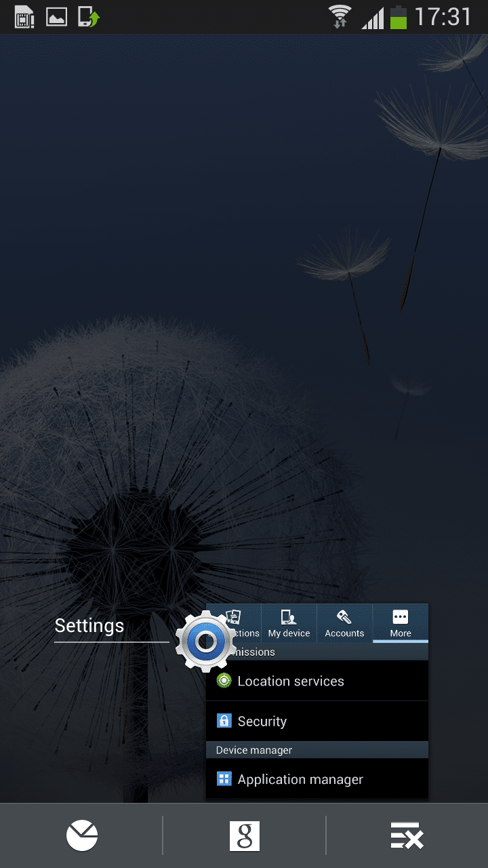Tap the Application manager grid icon
This screenshot has height=868, width=488.
(224, 779)
